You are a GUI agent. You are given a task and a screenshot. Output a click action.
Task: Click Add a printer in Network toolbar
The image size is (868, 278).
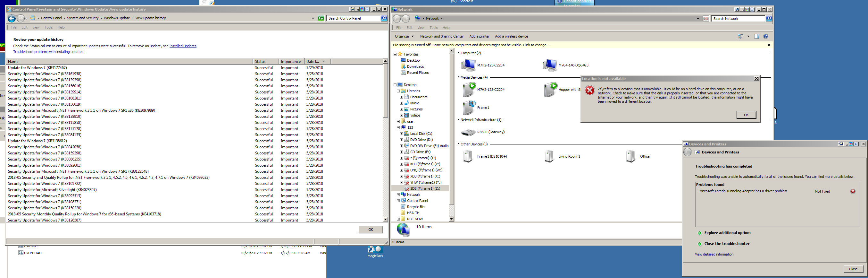pyautogui.click(x=479, y=37)
